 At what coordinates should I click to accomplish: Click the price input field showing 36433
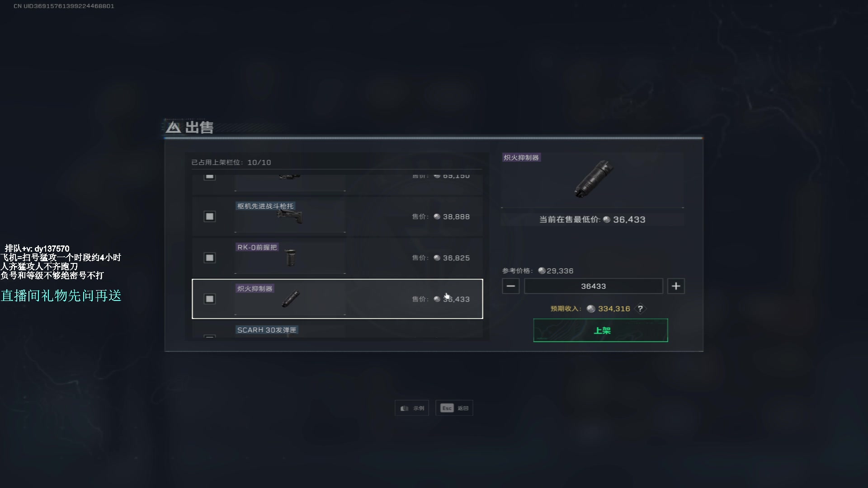[594, 286]
